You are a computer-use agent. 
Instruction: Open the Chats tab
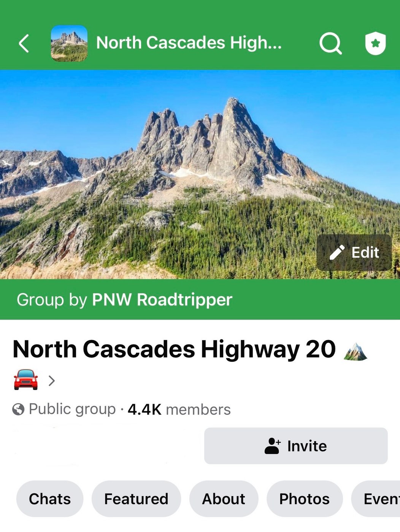[50, 499]
